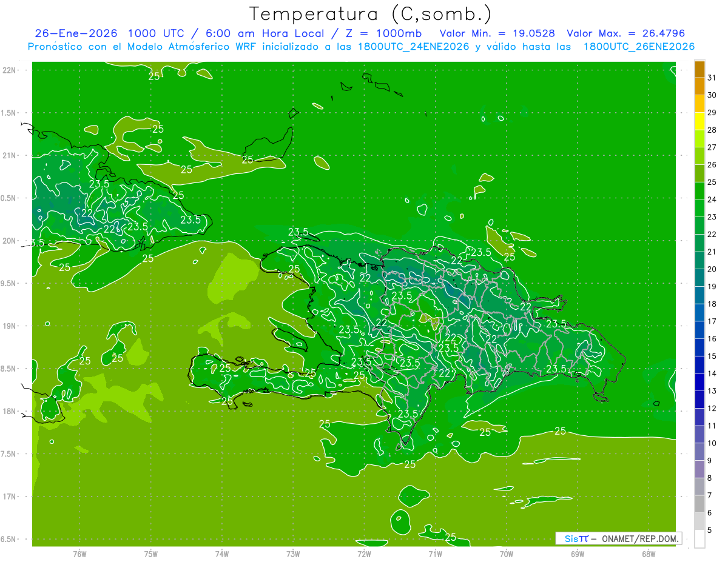Pick the white legend swatch below 5
Screen dimensions: 728x562
tap(699, 539)
